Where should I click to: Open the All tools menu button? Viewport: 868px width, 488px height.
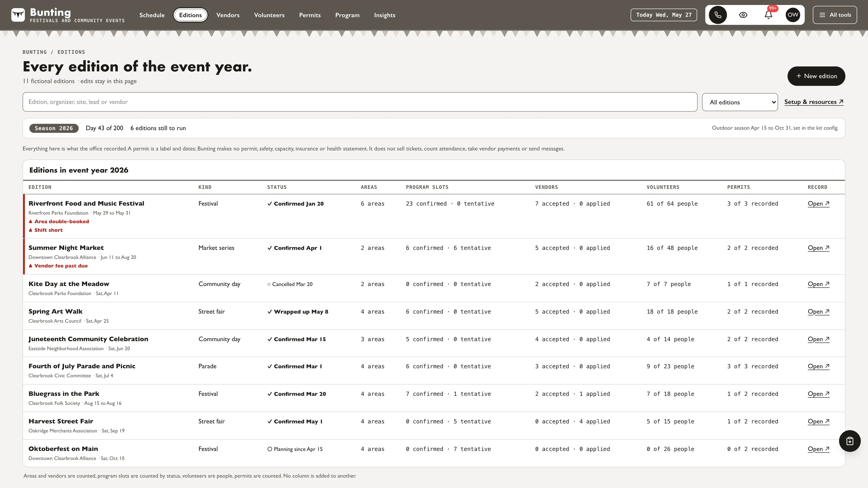point(835,15)
